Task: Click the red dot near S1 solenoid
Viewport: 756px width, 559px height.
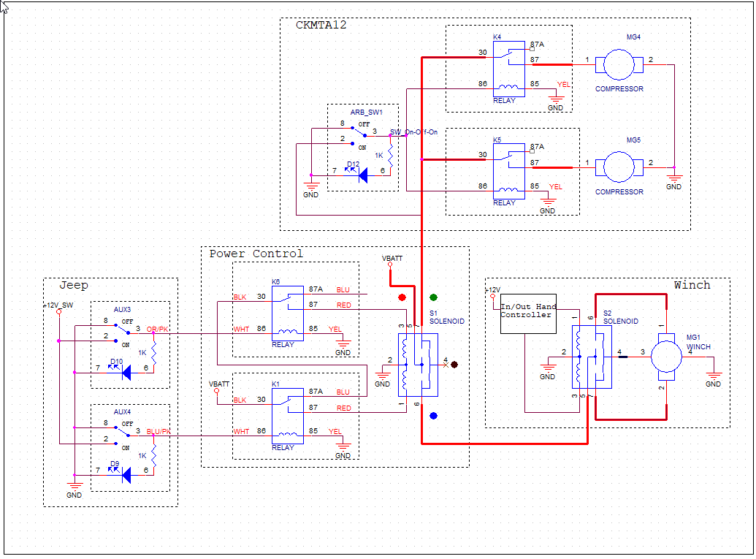Action: click(x=402, y=297)
